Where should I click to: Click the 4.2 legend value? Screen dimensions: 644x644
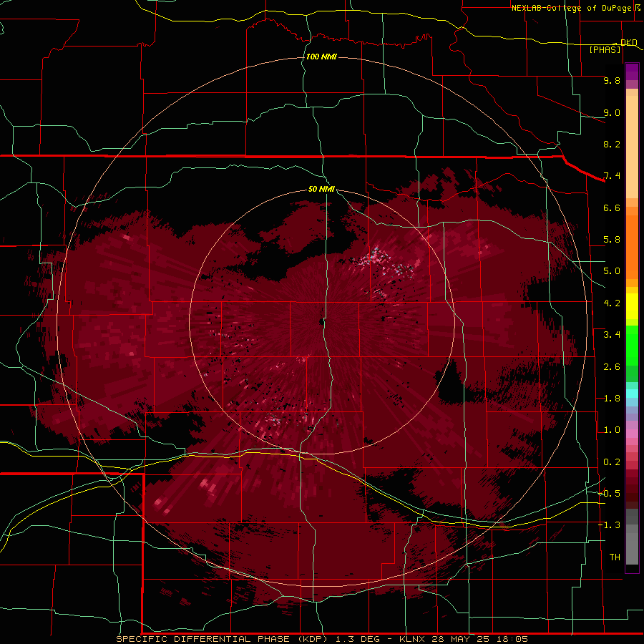pyautogui.click(x=612, y=303)
